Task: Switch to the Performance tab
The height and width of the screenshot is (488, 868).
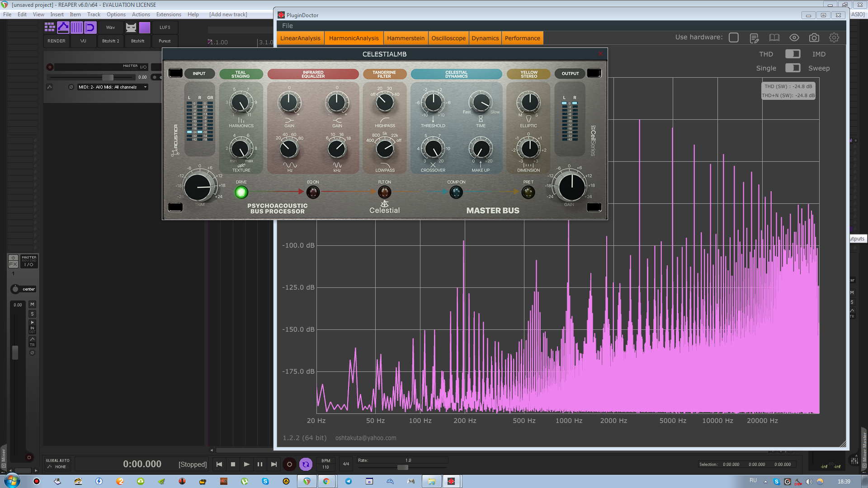Action: pyautogui.click(x=522, y=38)
